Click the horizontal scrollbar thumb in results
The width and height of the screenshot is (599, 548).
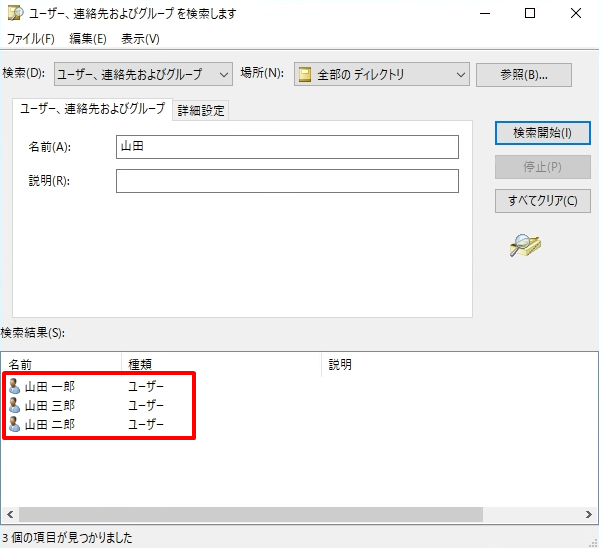click(251, 514)
